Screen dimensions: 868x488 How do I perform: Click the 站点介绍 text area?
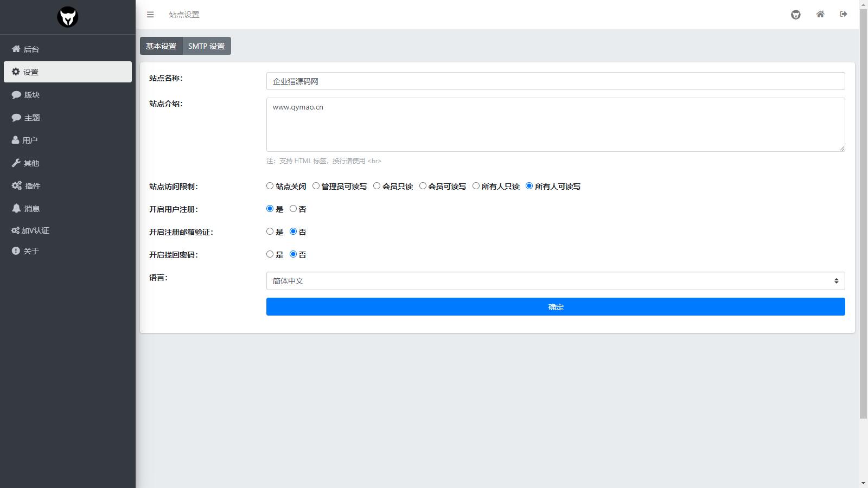point(555,125)
